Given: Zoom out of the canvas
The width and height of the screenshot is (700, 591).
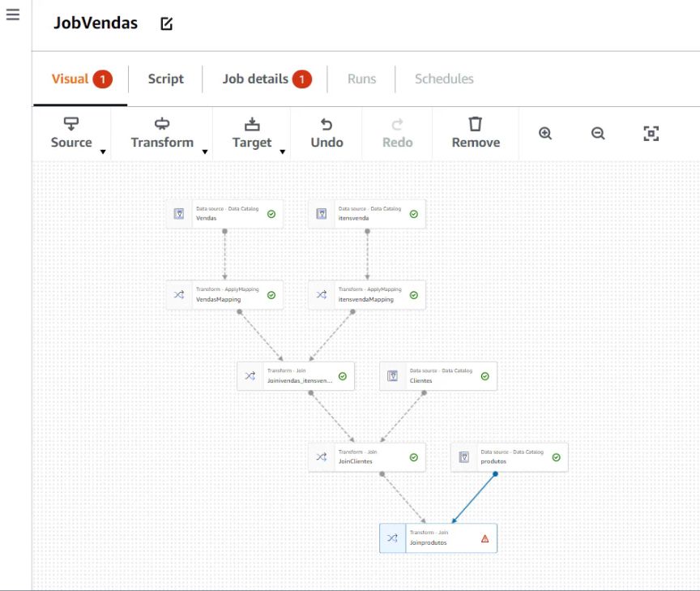Looking at the screenshot, I should pos(598,134).
